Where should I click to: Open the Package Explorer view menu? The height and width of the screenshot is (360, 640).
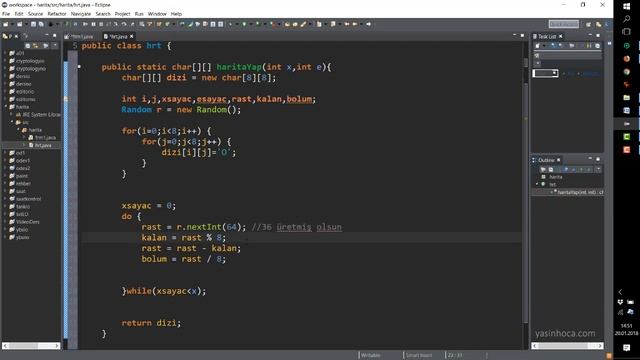55,46
